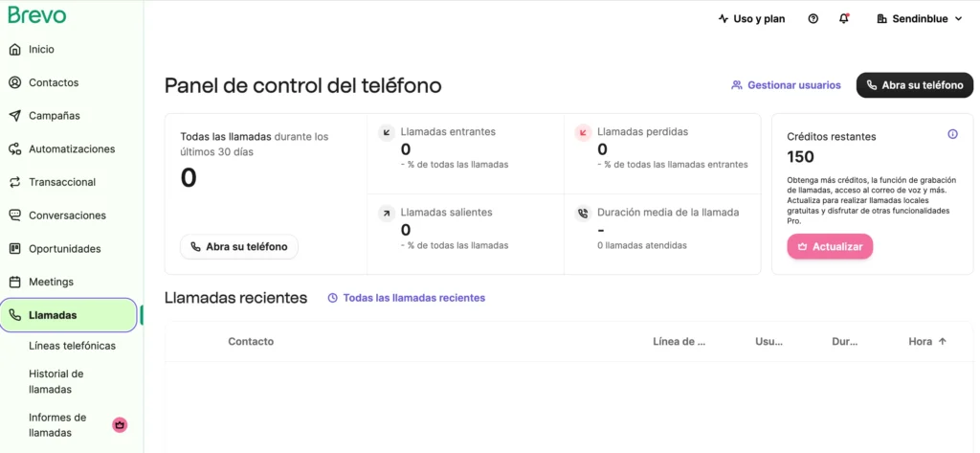Click the Gestionar usuarios link
The image size is (980, 453).
[787, 85]
